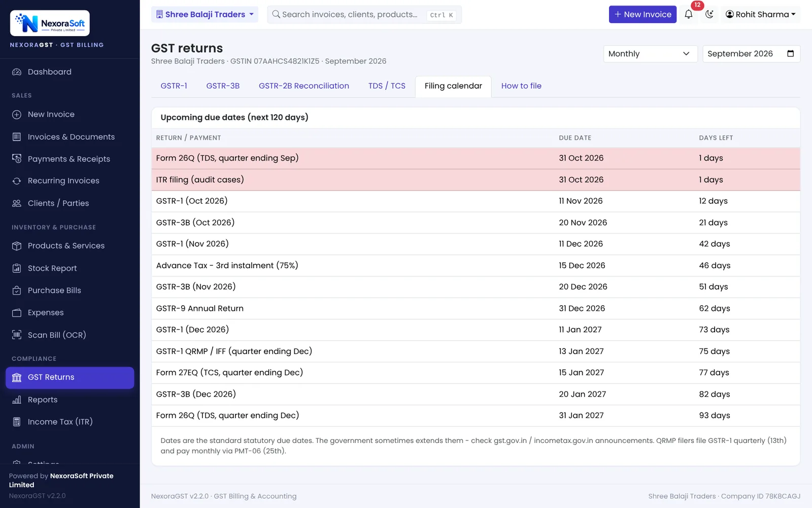Screen dimensions: 812x508
Task: Focus the search invoices, clients field
Action: click(x=364, y=14)
